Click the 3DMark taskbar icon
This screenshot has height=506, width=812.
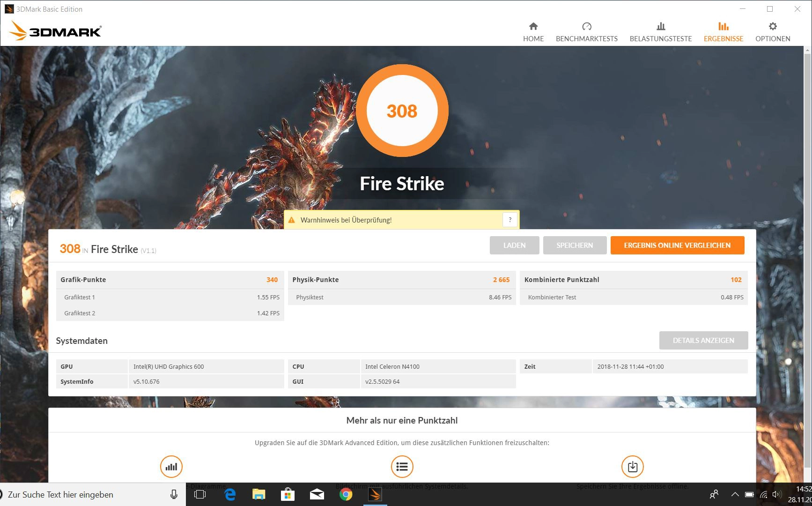pos(375,494)
